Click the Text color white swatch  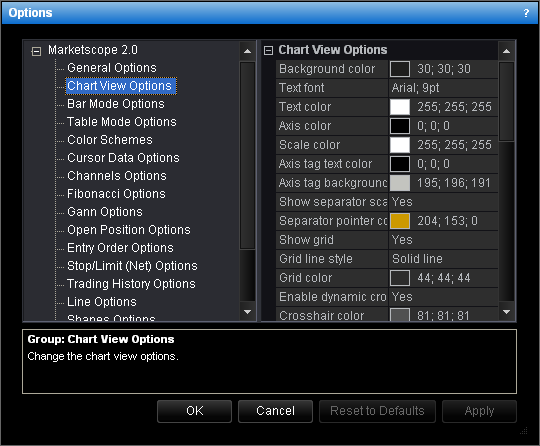pyautogui.click(x=400, y=107)
